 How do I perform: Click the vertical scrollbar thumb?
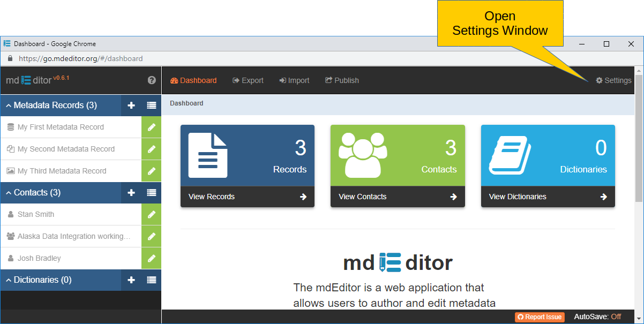tap(638, 138)
